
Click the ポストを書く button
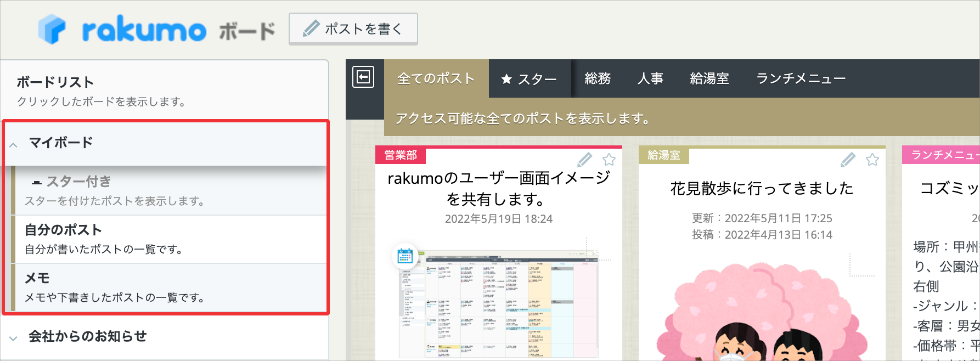(353, 29)
